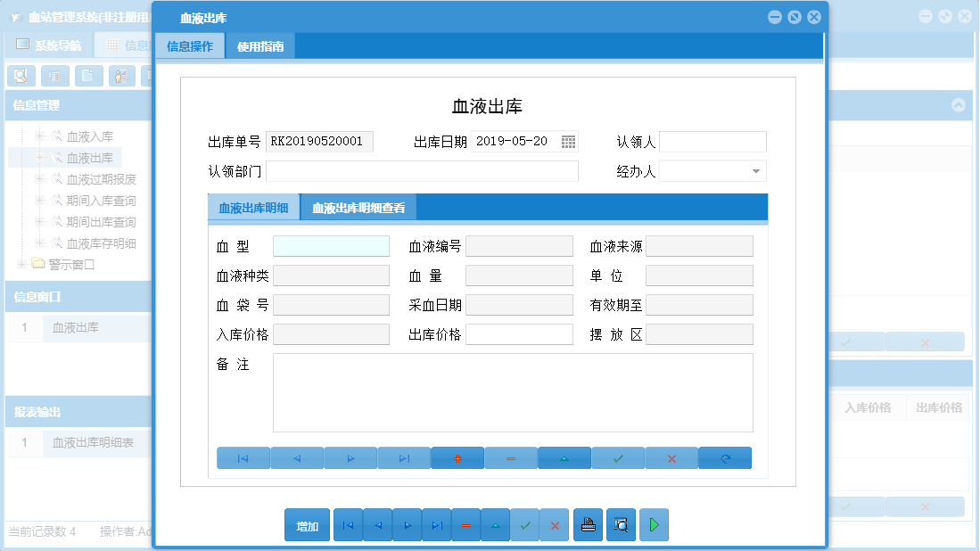Screen dimensions: 980x551
Task: Click inside the 血型 input field
Action: pyautogui.click(x=331, y=245)
